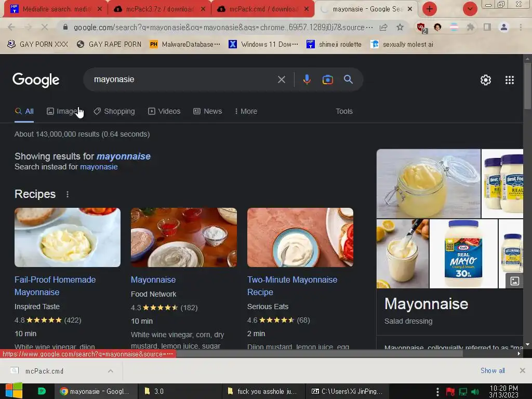The image size is (532, 399).
Task: Open the Inspired Taste recipe thumbnail
Action: [68, 237]
